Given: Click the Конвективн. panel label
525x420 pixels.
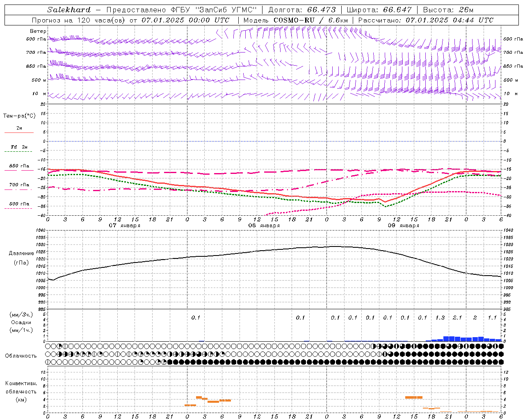Looking at the screenshot, I should (21, 383).
